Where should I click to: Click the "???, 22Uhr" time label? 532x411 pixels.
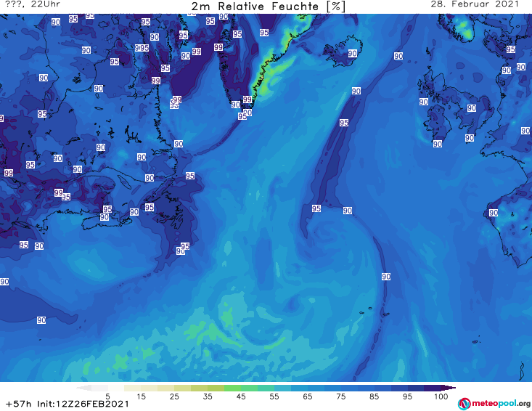33,4
